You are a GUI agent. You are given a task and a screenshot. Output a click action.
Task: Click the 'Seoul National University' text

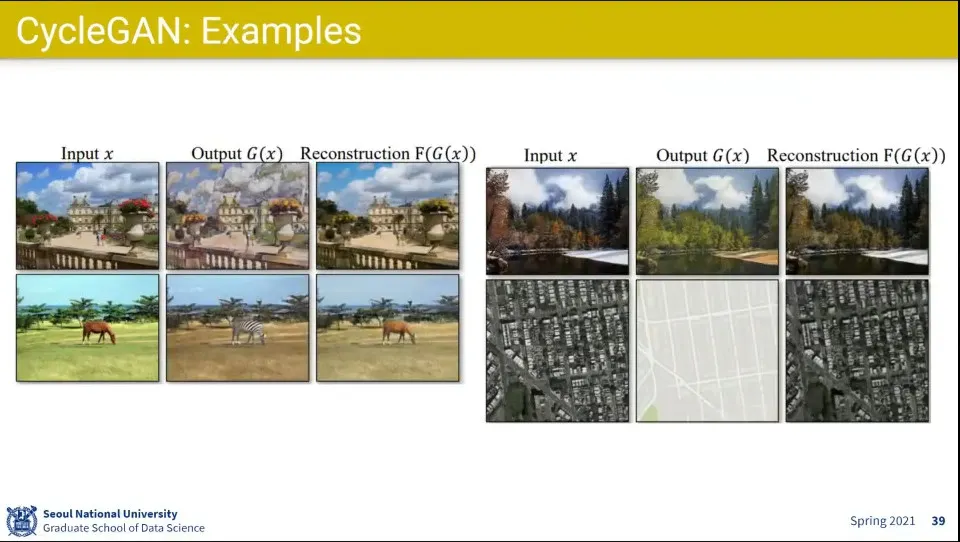(x=110, y=514)
